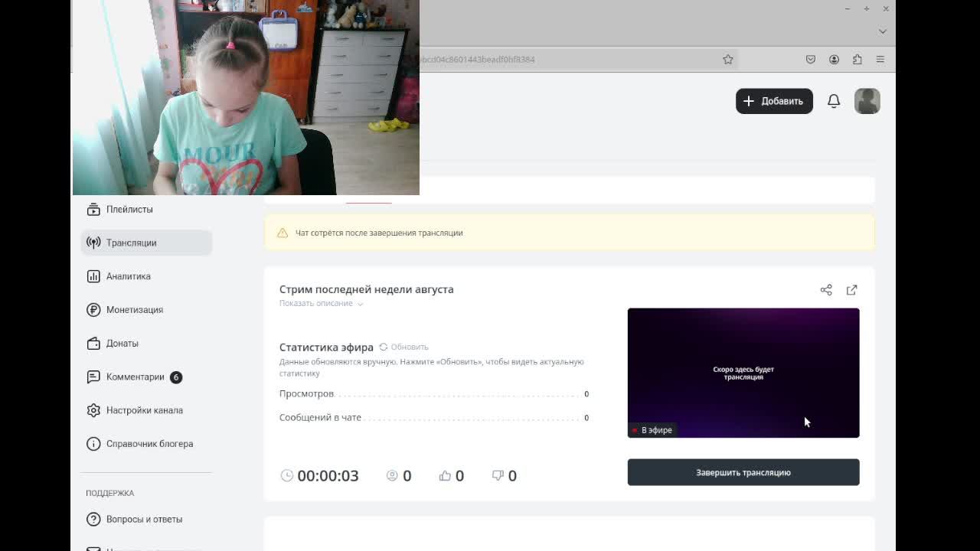Refresh stream statistics with Обновить

[x=404, y=347]
